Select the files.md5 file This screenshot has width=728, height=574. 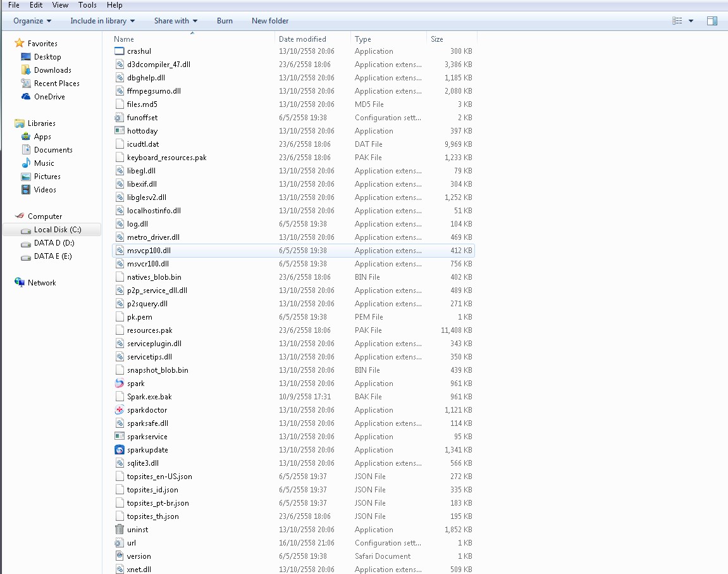click(x=293, y=104)
